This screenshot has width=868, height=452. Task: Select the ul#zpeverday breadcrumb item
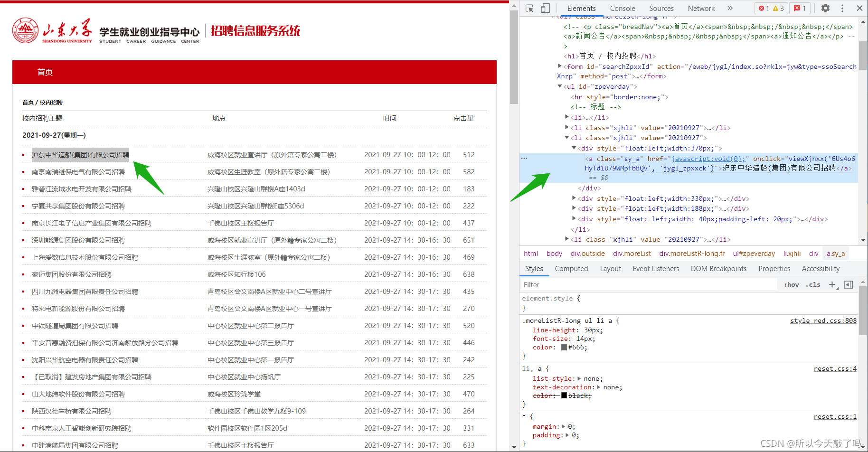(754, 254)
